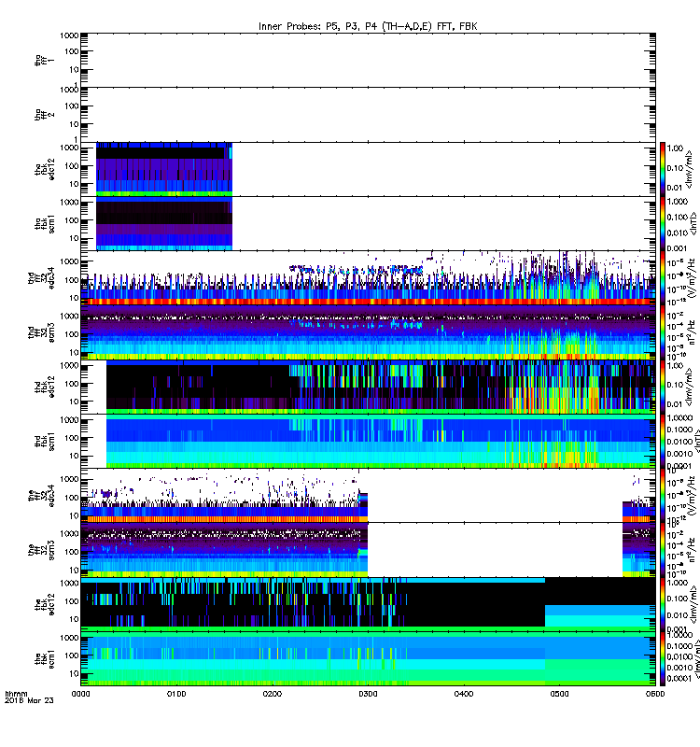Click '1.00' on the tha fbk edc12 color scale

point(675,148)
